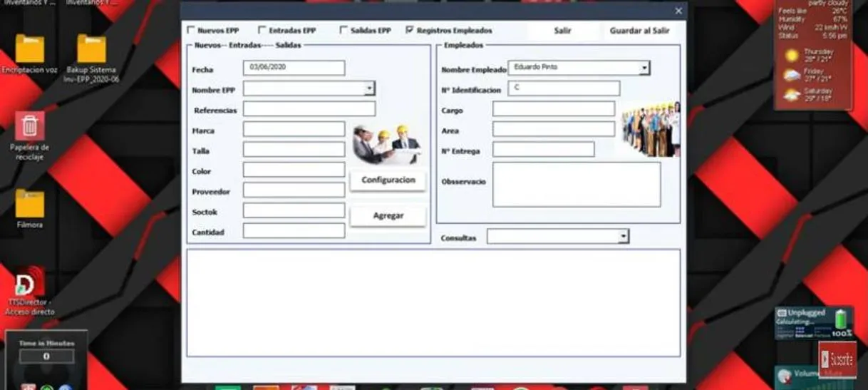Select Thursday's sunny weather icon
This screenshot has width=868, height=390.
791,56
